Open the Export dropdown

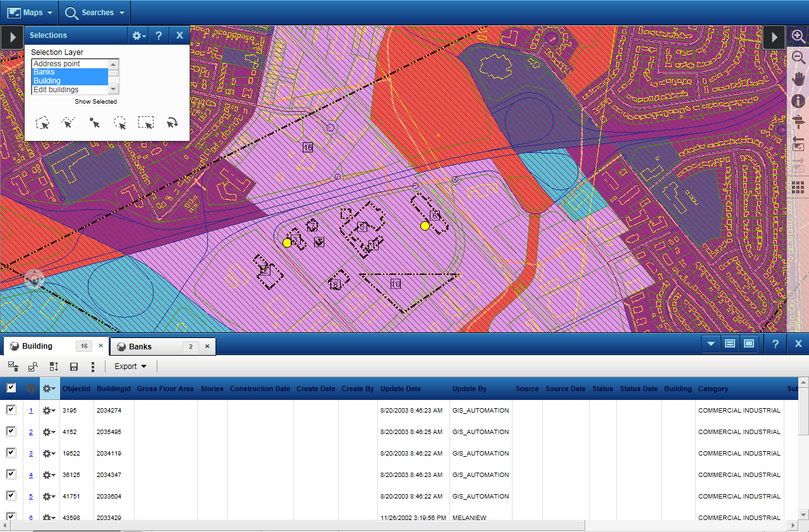(130, 366)
